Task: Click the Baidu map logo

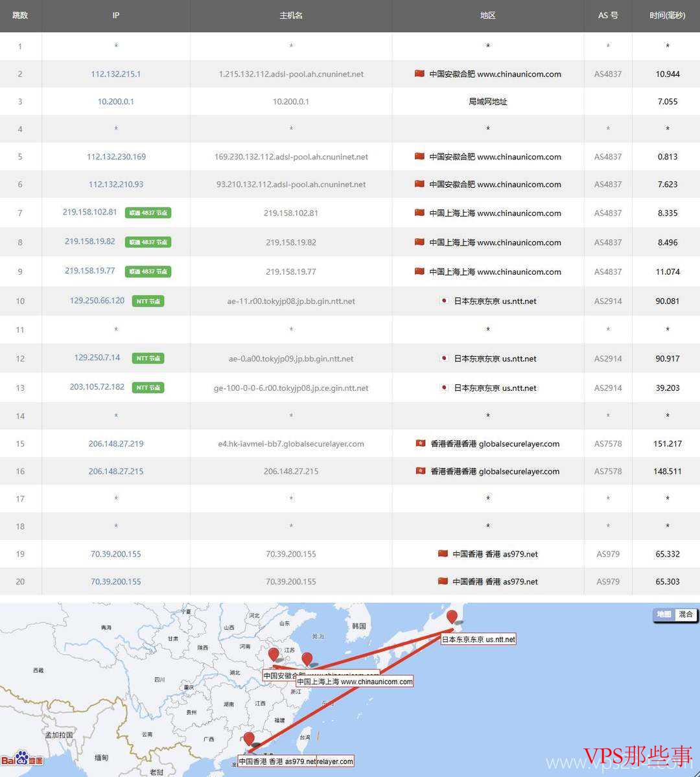Action: pyautogui.click(x=22, y=758)
